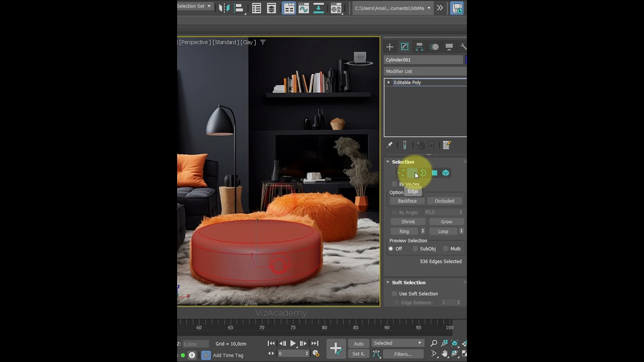Open the Perspective viewport label menu
This screenshot has height=362, width=644.
pyautogui.click(x=194, y=42)
